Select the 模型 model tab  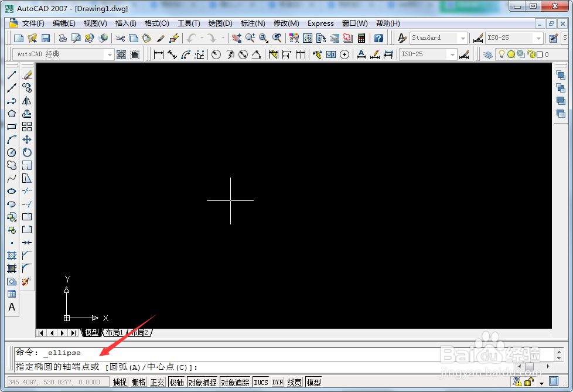point(91,332)
